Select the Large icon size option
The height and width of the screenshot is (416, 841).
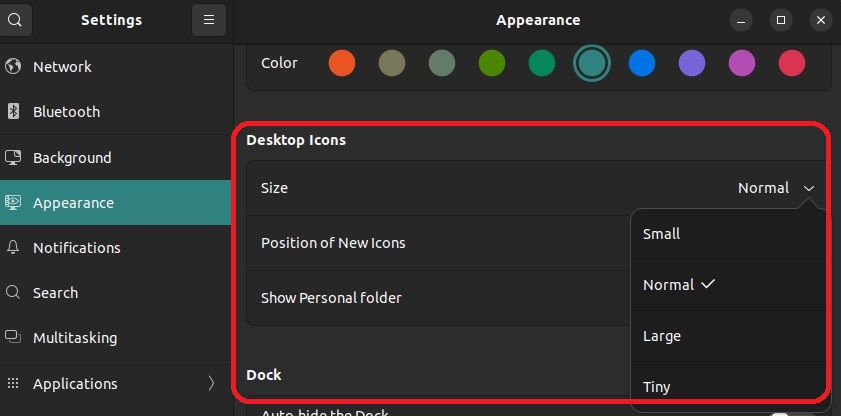click(x=661, y=336)
